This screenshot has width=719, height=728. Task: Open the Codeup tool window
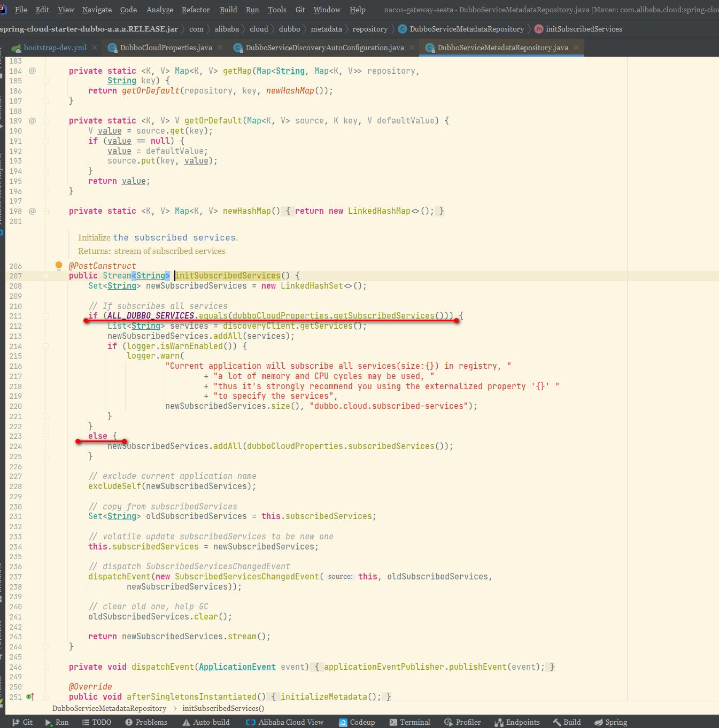point(357,722)
